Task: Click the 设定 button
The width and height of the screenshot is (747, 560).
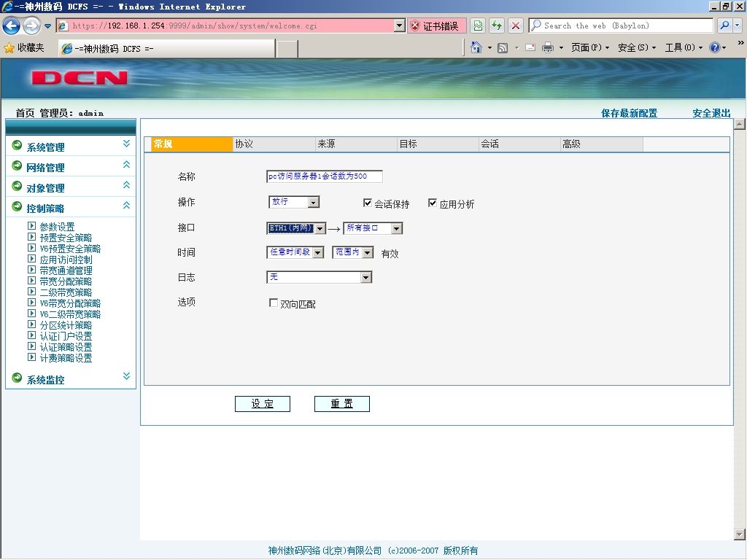Action: click(x=263, y=404)
